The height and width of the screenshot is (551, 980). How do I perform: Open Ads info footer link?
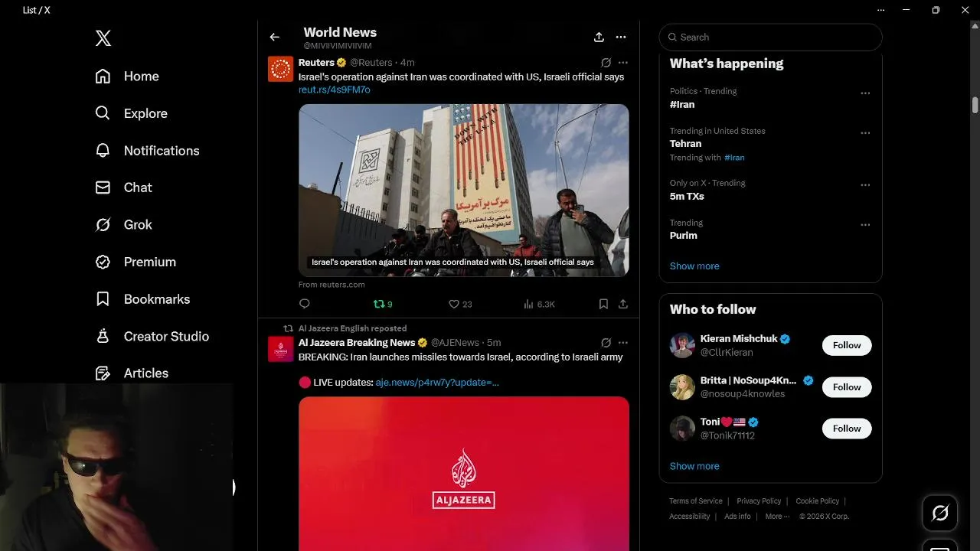click(x=737, y=517)
